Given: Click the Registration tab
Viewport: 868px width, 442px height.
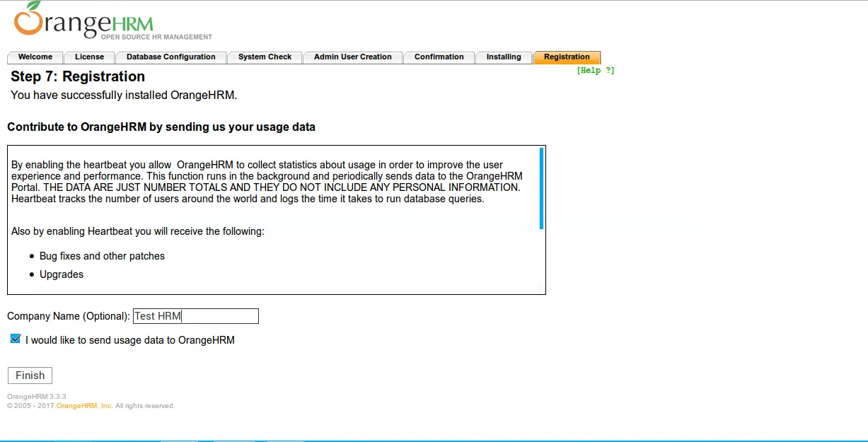Looking at the screenshot, I should pos(567,57).
